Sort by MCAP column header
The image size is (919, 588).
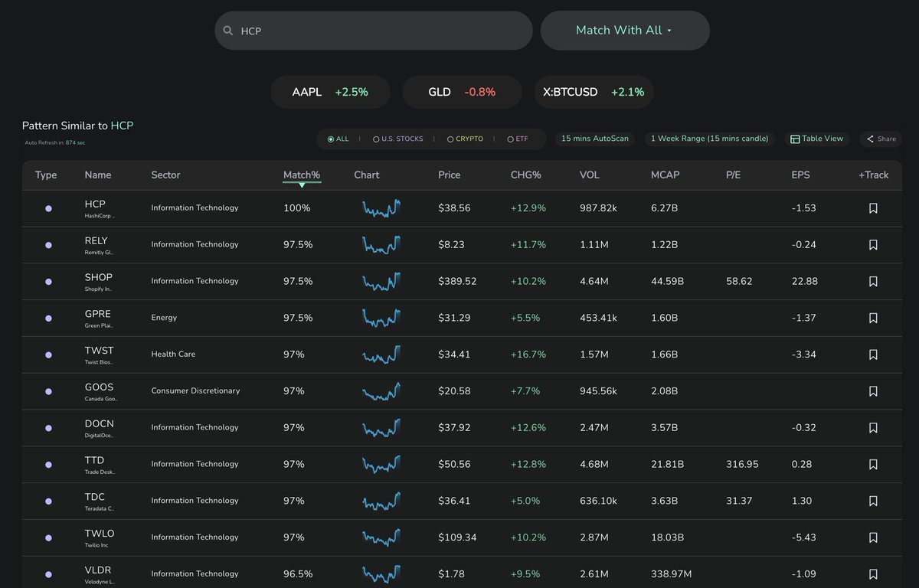[x=665, y=175]
